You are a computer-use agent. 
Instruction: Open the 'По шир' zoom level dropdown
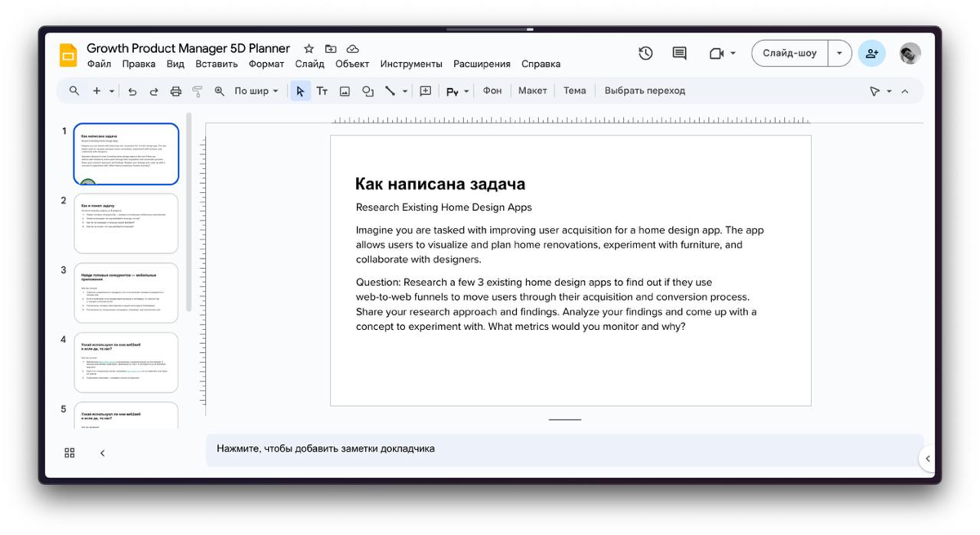[256, 91]
